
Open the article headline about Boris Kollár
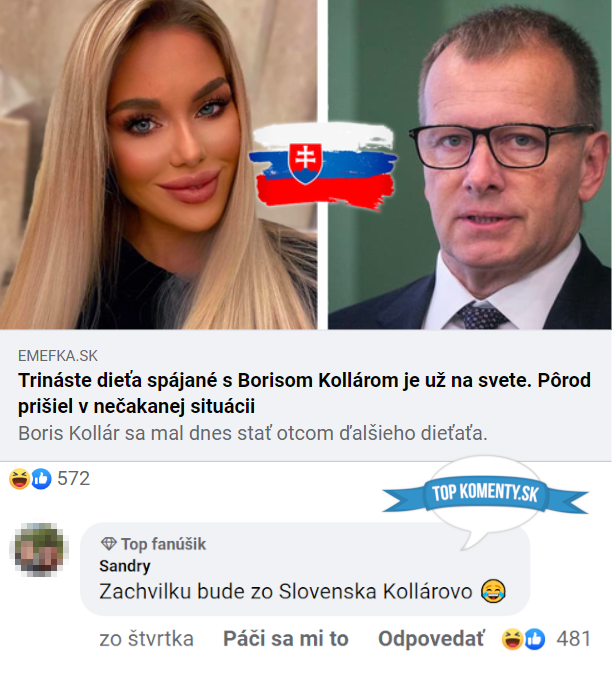point(304,393)
